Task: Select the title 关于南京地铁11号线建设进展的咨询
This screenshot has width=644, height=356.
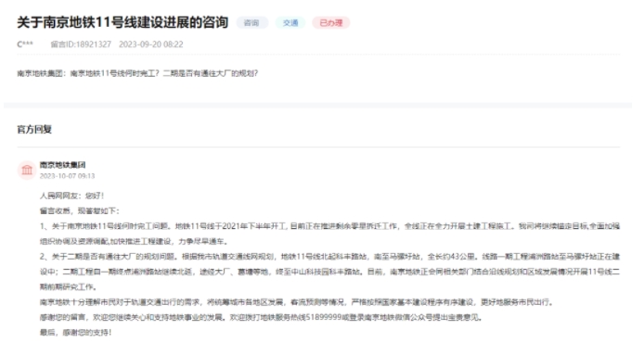Action: pos(122,22)
